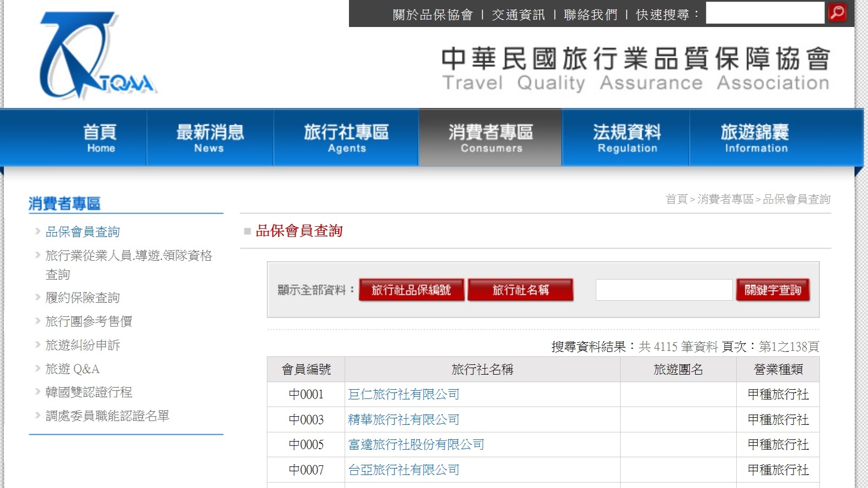Click 會員編號 column header
This screenshot has width=868, height=488.
coord(306,369)
